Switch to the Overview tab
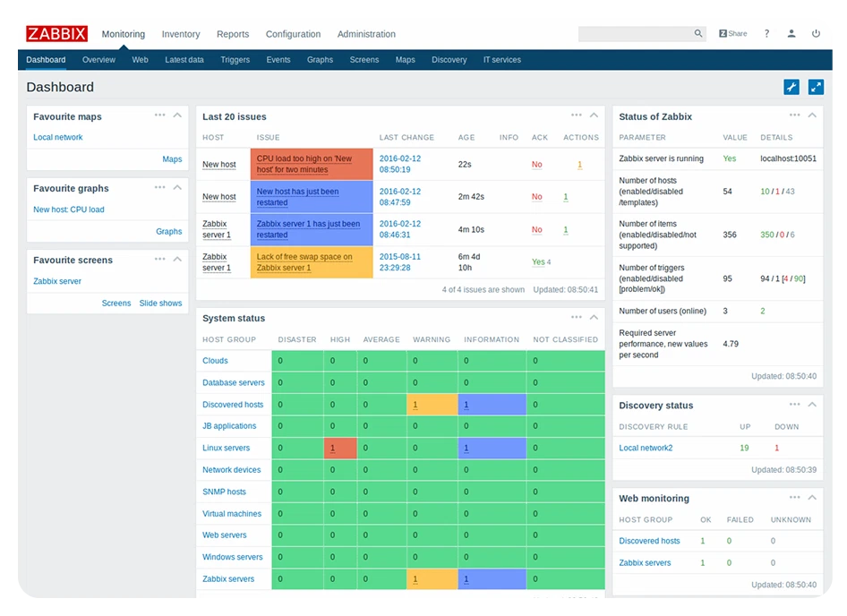Screen dimensions: 847x616 coord(98,60)
